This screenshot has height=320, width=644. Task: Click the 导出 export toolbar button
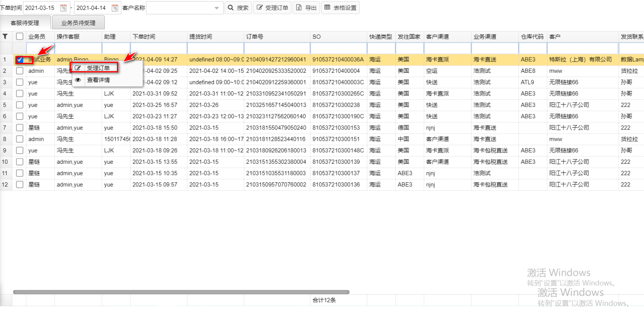pos(306,8)
